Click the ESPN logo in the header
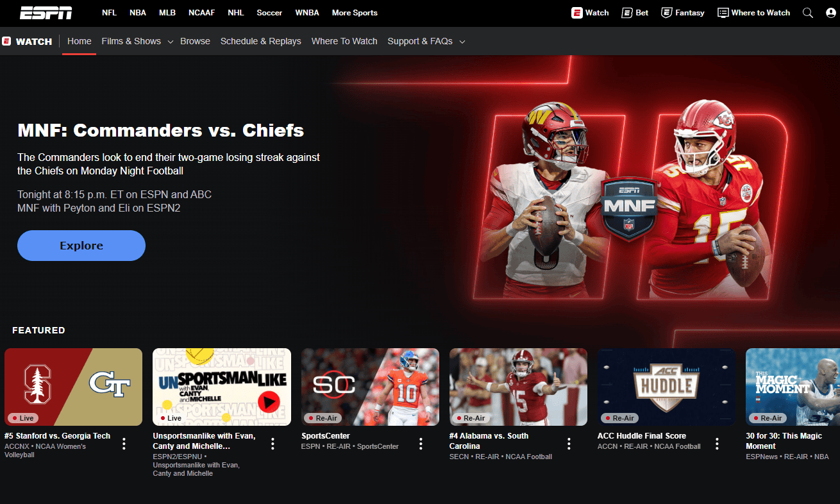Screen dimensions: 840x504 (46, 13)
